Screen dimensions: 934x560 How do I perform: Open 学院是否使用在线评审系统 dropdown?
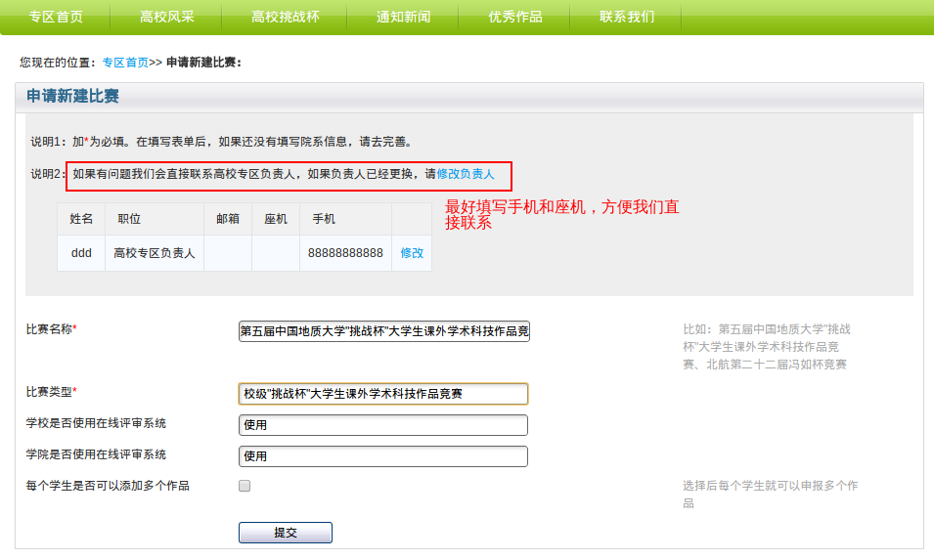coord(383,456)
